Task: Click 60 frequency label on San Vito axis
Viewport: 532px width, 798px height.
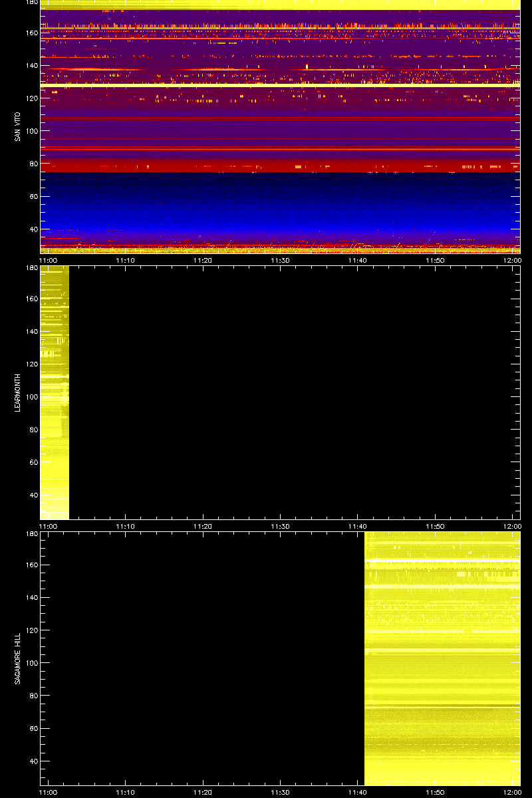Action: [33, 196]
